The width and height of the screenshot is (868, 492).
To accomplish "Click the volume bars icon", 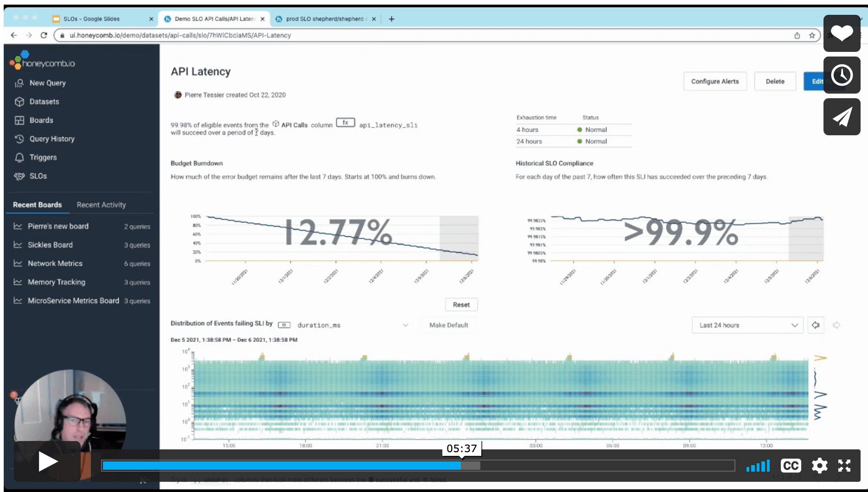I will [x=758, y=465].
